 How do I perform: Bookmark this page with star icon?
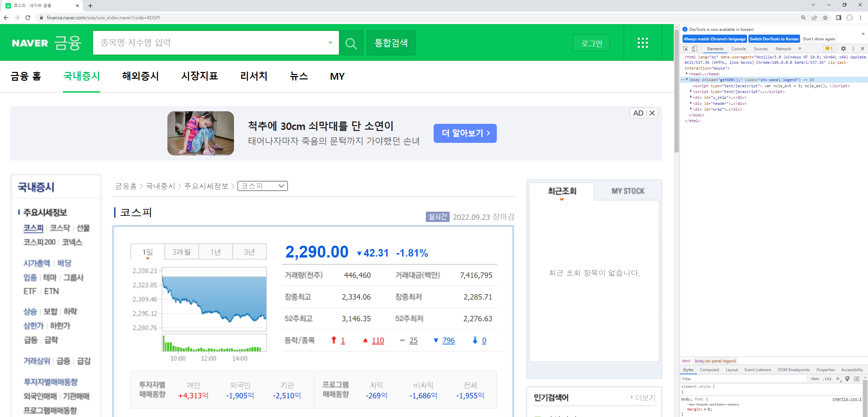(x=825, y=18)
